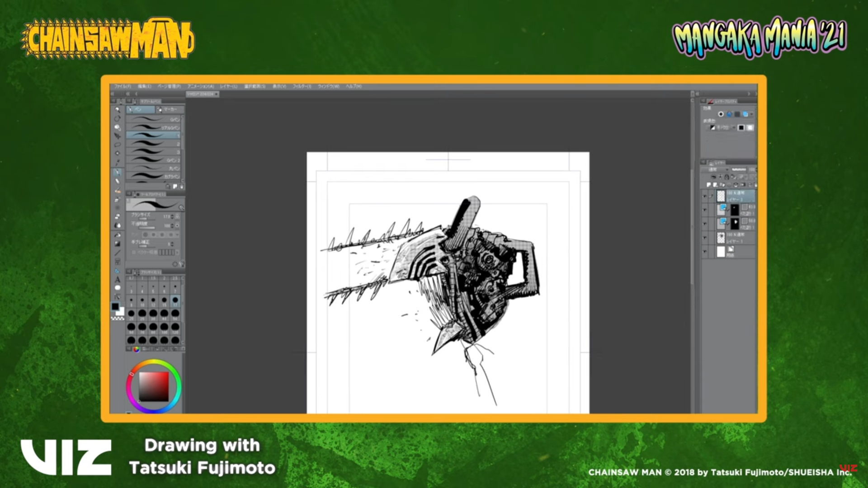Toggle the vector snap checkbox

pyautogui.click(x=134, y=252)
